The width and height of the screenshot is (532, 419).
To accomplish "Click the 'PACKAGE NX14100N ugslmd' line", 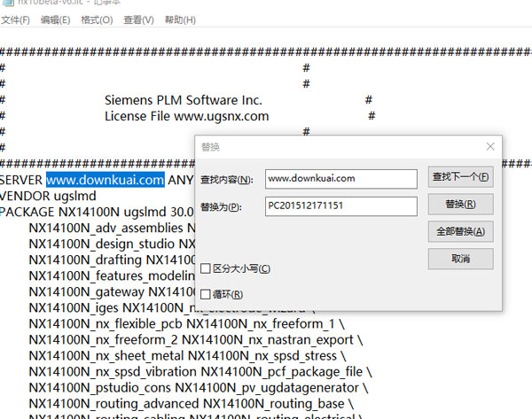I will point(97,212).
